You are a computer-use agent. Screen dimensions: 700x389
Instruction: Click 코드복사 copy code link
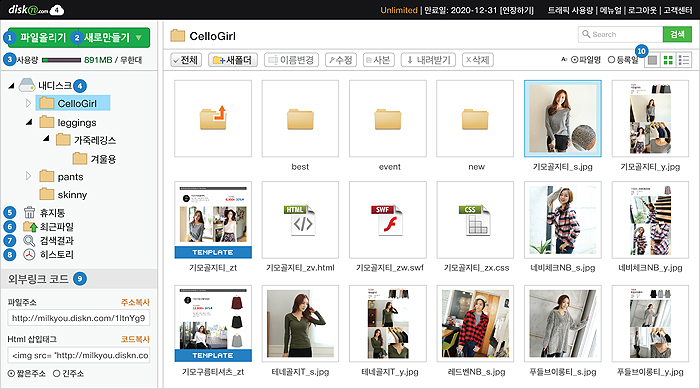135,339
